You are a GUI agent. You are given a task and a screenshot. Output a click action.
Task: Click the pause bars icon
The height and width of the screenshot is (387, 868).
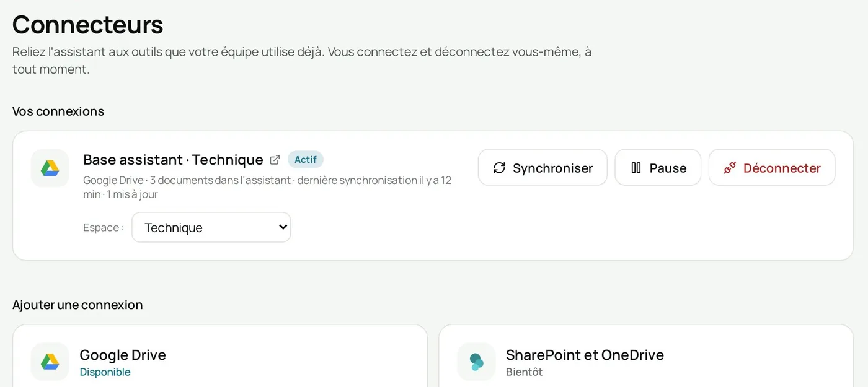click(x=635, y=168)
